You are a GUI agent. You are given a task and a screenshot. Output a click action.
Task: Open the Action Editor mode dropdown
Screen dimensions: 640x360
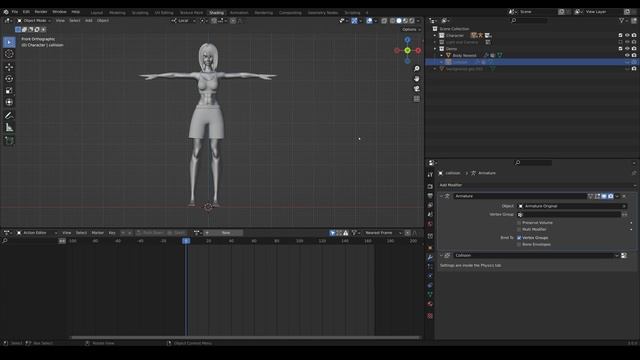click(36, 233)
